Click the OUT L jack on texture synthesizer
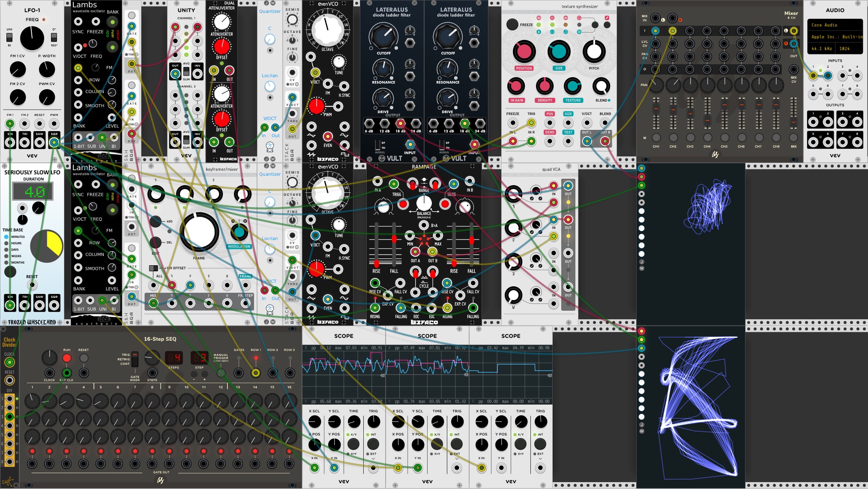Viewport: 868px width, 489px height. tap(587, 141)
